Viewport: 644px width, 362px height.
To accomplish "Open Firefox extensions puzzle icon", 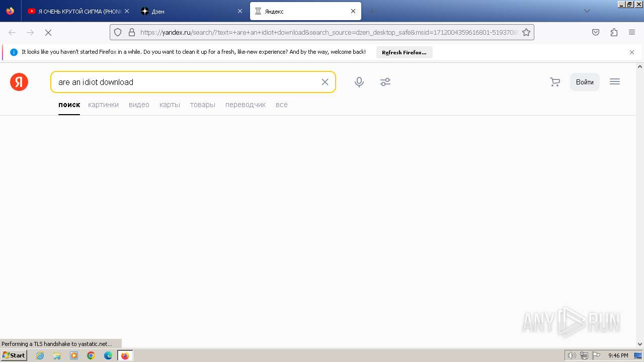I will [614, 32].
